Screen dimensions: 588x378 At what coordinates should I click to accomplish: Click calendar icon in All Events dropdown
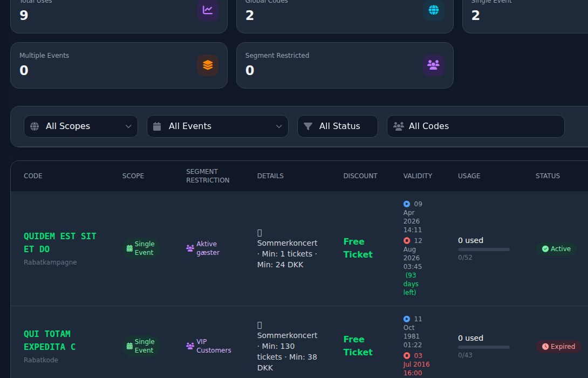point(157,126)
